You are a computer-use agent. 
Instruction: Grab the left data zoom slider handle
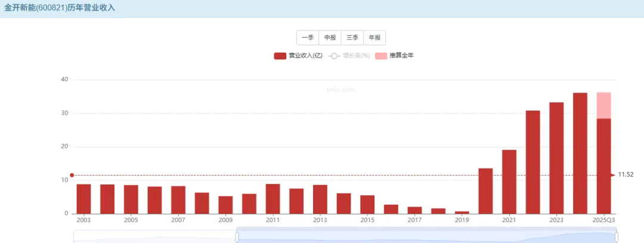pos(237,237)
